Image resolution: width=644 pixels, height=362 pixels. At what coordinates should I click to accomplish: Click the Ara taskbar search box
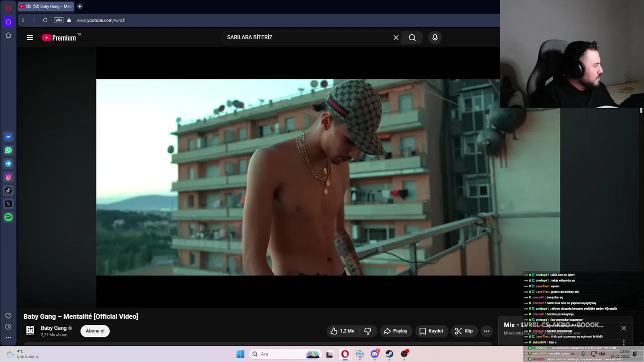click(x=285, y=354)
